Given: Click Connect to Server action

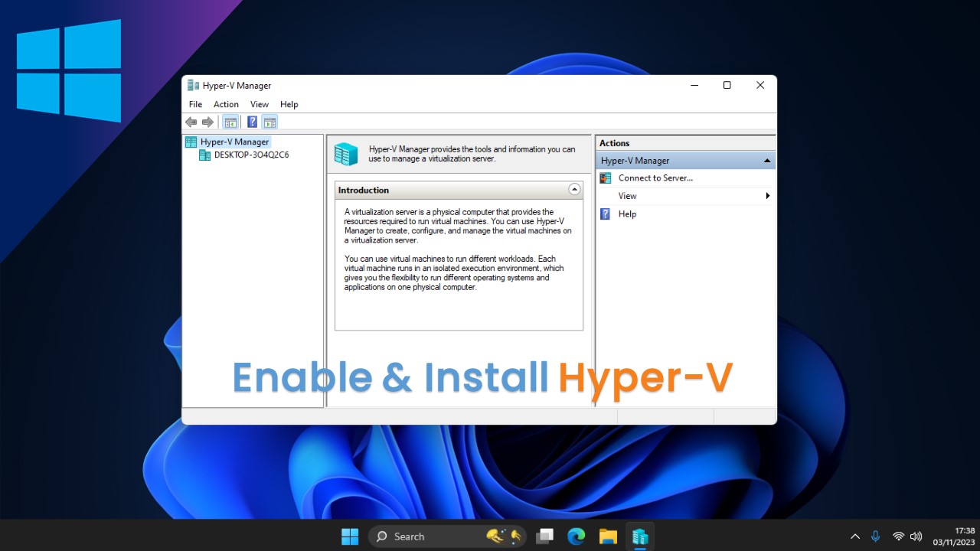Looking at the screenshot, I should (x=655, y=178).
